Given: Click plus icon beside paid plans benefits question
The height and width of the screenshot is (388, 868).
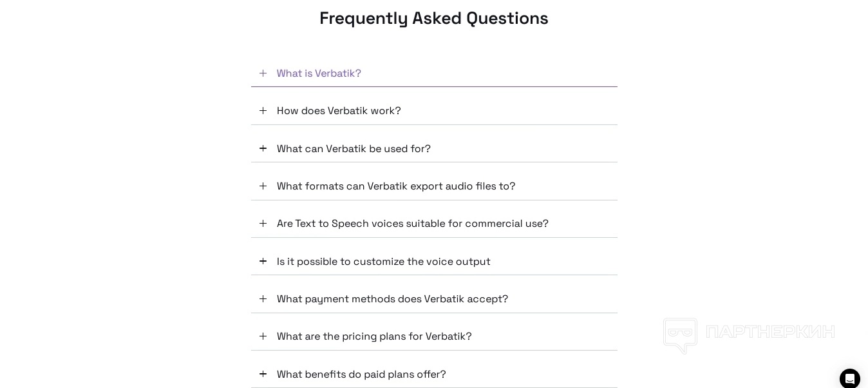Looking at the screenshot, I should click(x=263, y=374).
